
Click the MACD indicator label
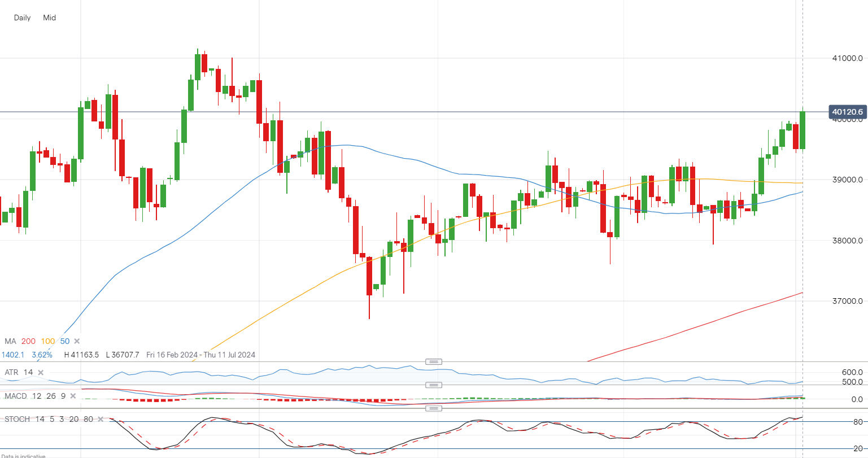click(x=16, y=396)
